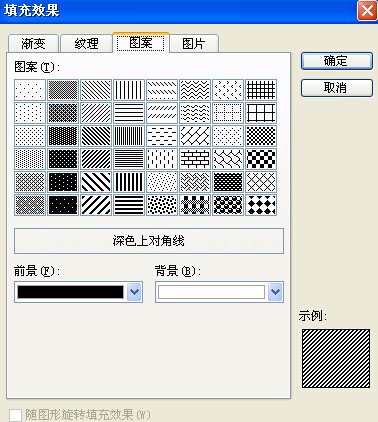The width and height of the screenshot is (378, 422).
Task: Select the wide upward diagonal pattern, bottom row
Action: 96,205
